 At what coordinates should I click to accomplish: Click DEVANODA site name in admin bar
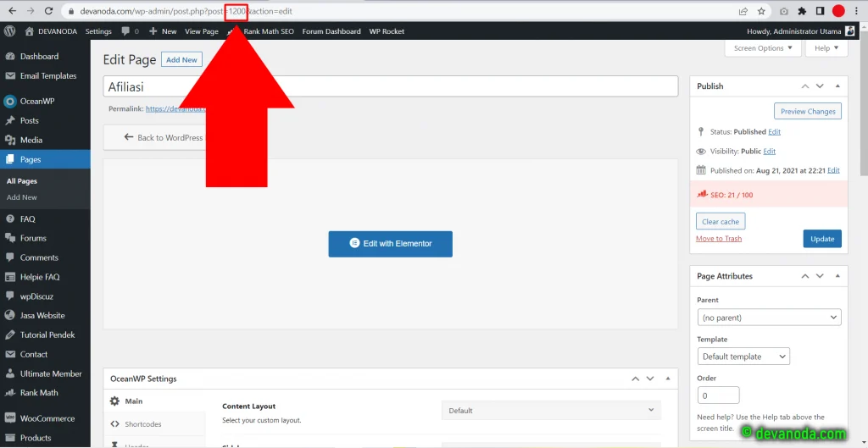[x=51, y=31]
